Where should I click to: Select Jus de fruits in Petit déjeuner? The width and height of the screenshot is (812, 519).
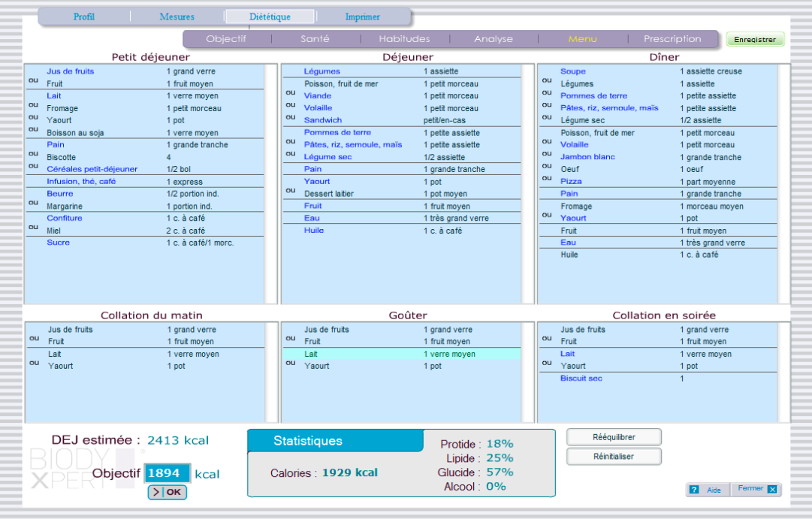71,71
